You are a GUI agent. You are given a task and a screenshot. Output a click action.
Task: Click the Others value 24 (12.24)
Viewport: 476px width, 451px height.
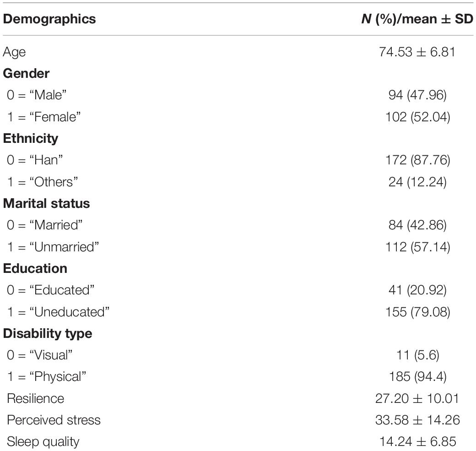click(417, 182)
